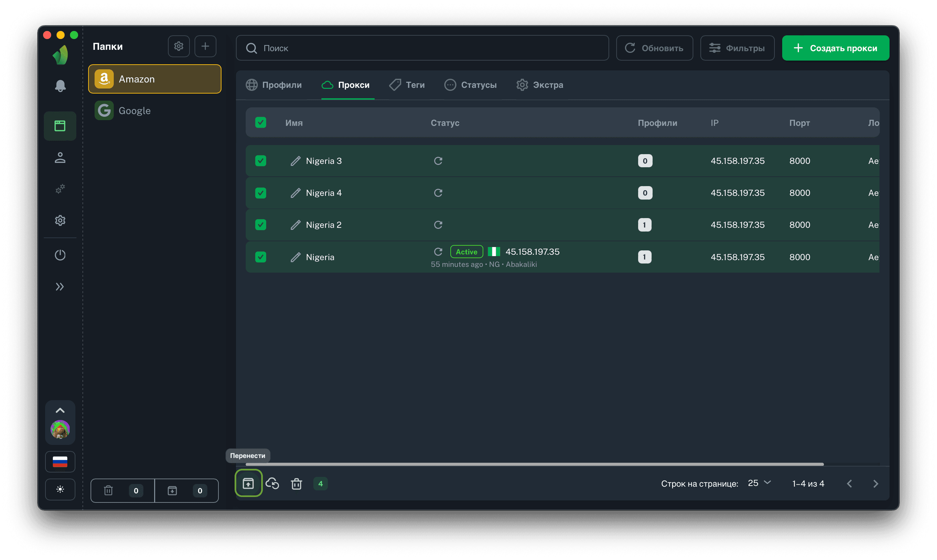The height and width of the screenshot is (560, 937).
Task: Click the cloud refresh icon in bottom bar
Action: click(272, 483)
